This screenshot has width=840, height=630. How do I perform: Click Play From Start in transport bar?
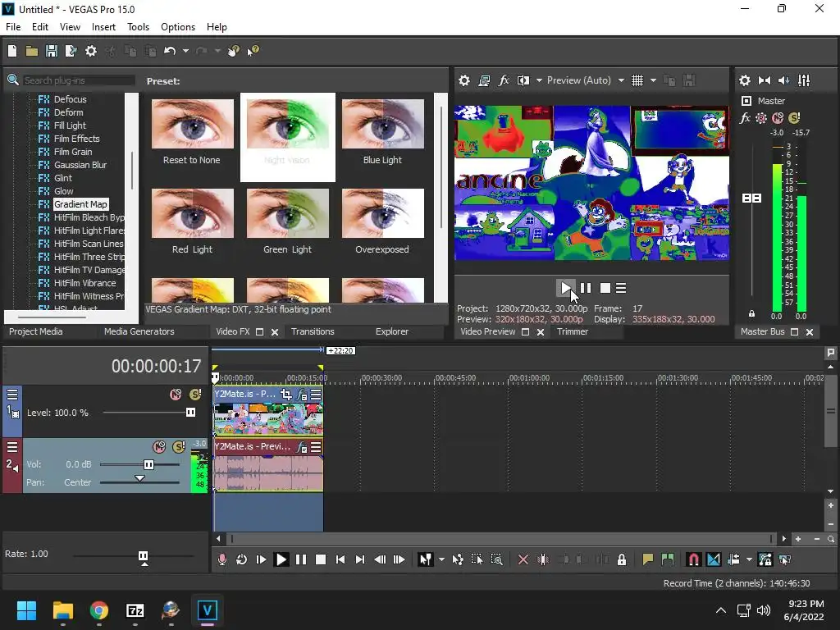[x=261, y=559]
